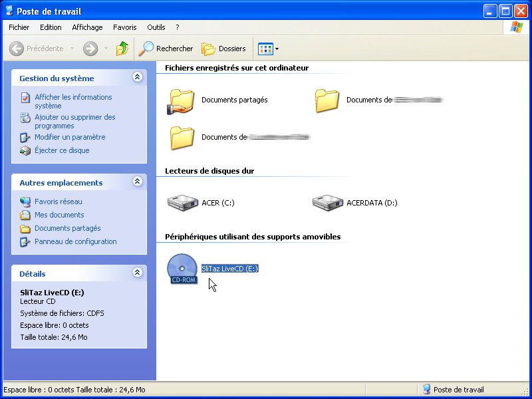
Task: Click Éjecter ce disque link
Action: pos(62,150)
